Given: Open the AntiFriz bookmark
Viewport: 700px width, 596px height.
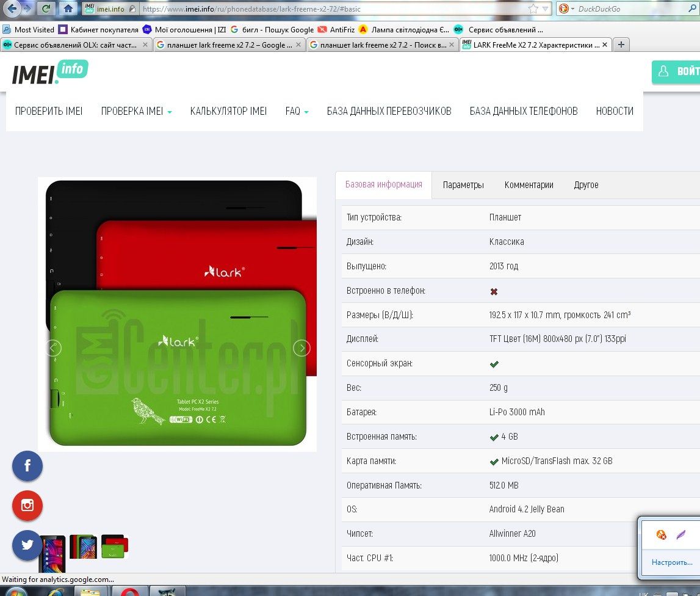Looking at the screenshot, I should (x=336, y=29).
